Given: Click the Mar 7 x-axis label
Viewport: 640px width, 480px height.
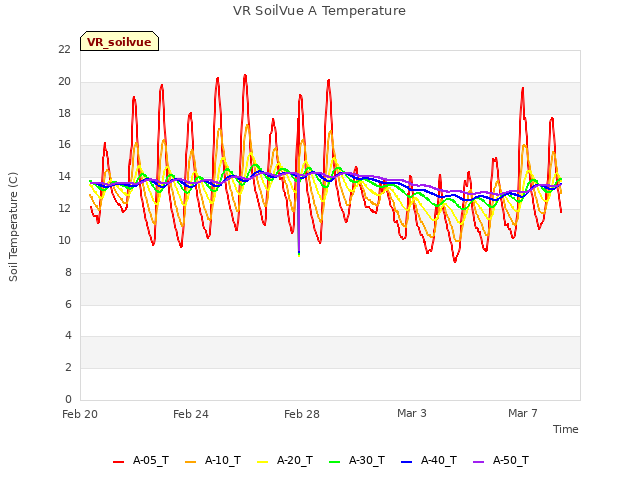Looking at the screenshot, I should click(523, 413).
